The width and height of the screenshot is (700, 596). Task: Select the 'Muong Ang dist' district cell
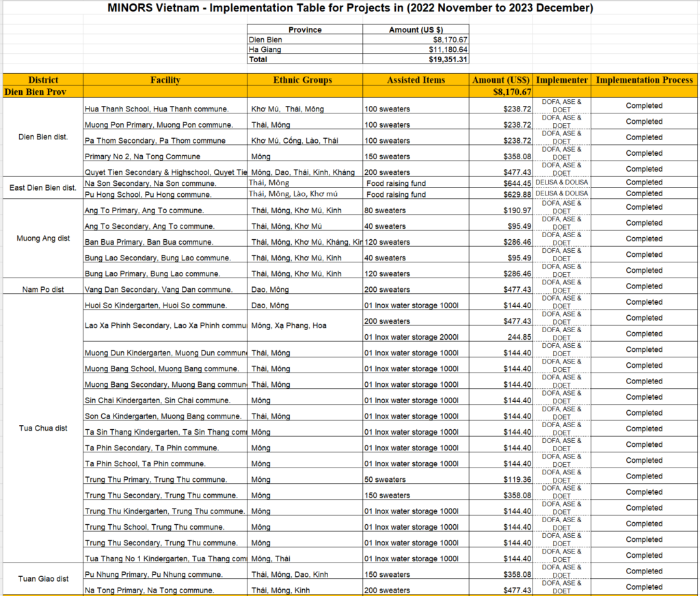point(43,239)
